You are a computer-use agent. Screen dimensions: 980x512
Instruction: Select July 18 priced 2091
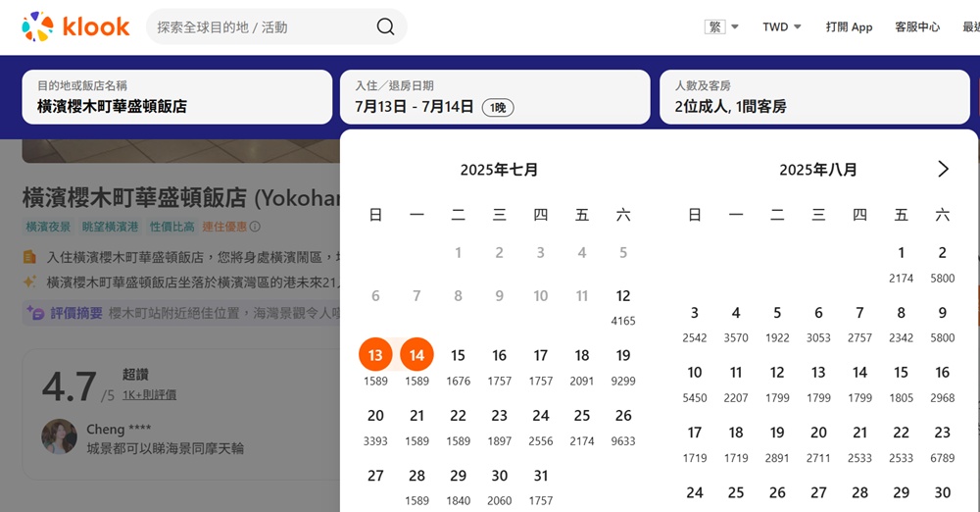click(x=582, y=367)
